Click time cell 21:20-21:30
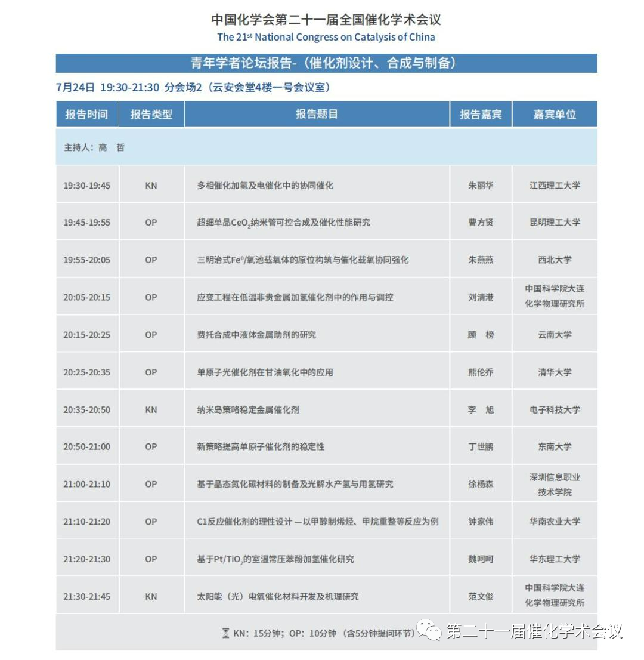This screenshot has width=644, height=660. click(x=86, y=559)
